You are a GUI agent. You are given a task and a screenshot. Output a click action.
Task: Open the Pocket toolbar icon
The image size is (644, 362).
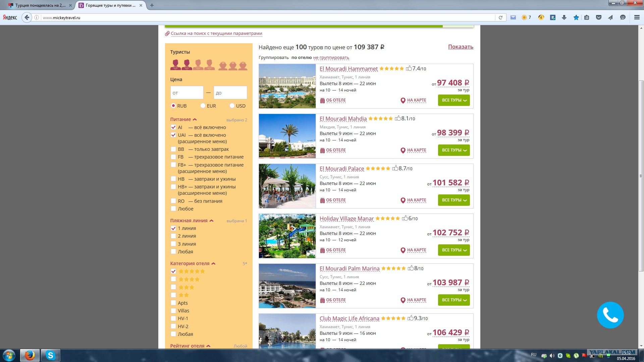599,17
